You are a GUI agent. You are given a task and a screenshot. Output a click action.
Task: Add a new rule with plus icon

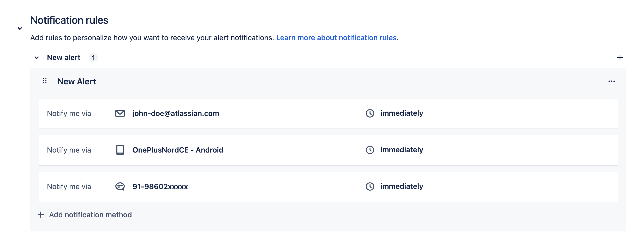pos(620,57)
